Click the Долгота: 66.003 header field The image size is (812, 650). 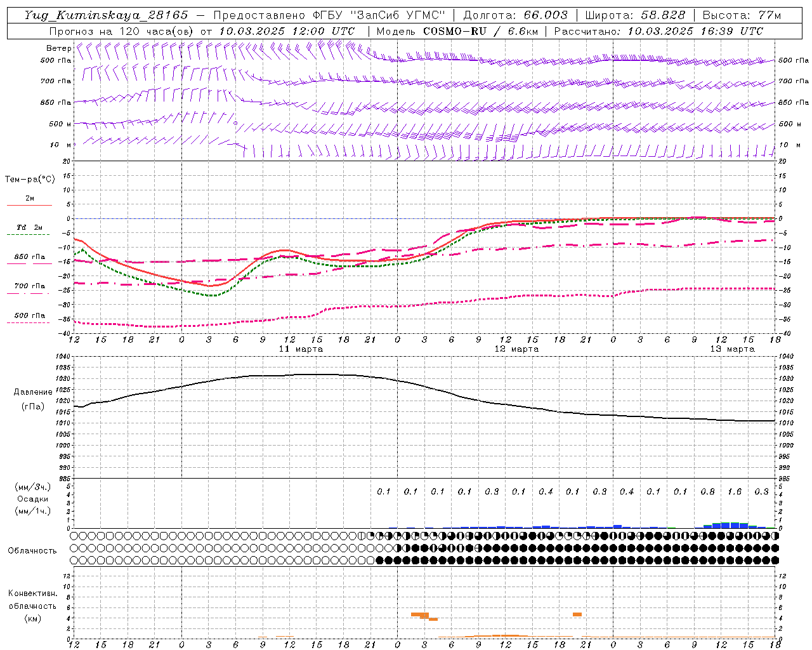pyautogui.click(x=515, y=15)
